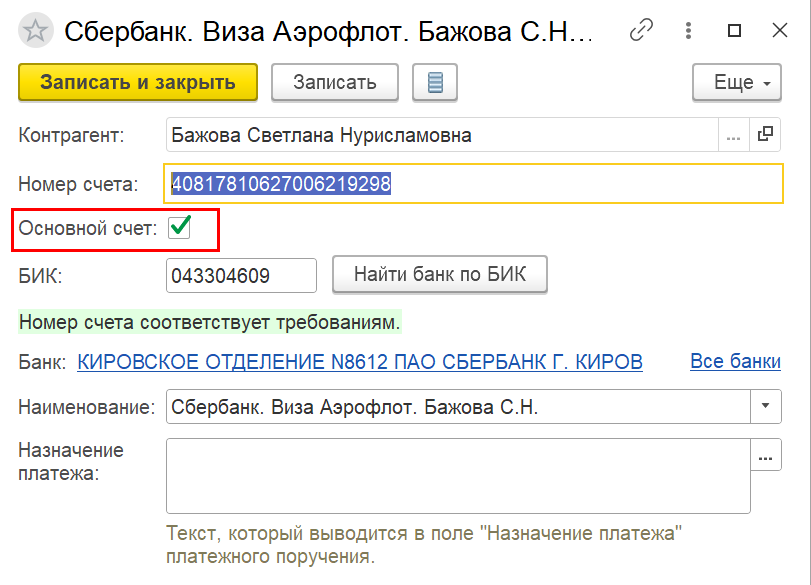Click the БИК input field

(x=241, y=275)
